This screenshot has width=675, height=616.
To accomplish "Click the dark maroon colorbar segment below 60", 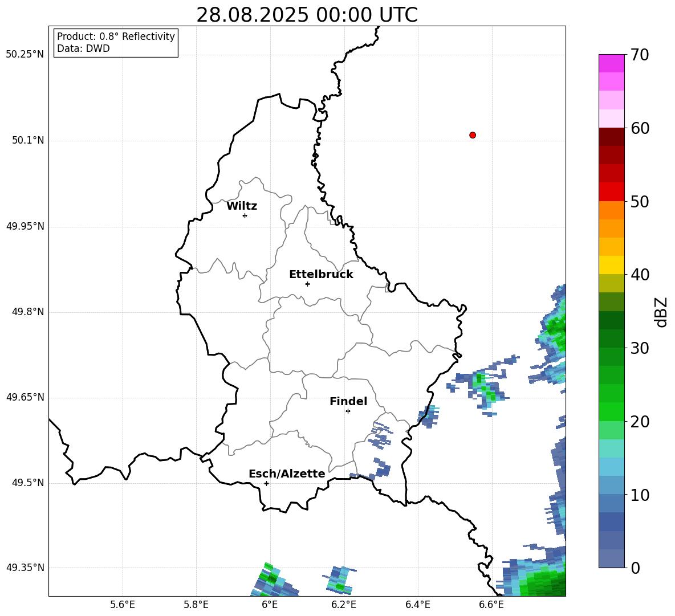I will point(611,137).
